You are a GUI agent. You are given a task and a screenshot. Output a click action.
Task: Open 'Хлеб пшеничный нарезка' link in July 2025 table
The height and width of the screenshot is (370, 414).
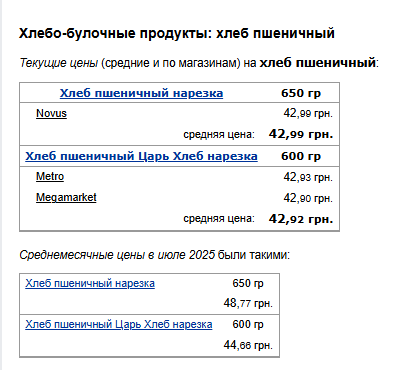click(x=90, y=283)
